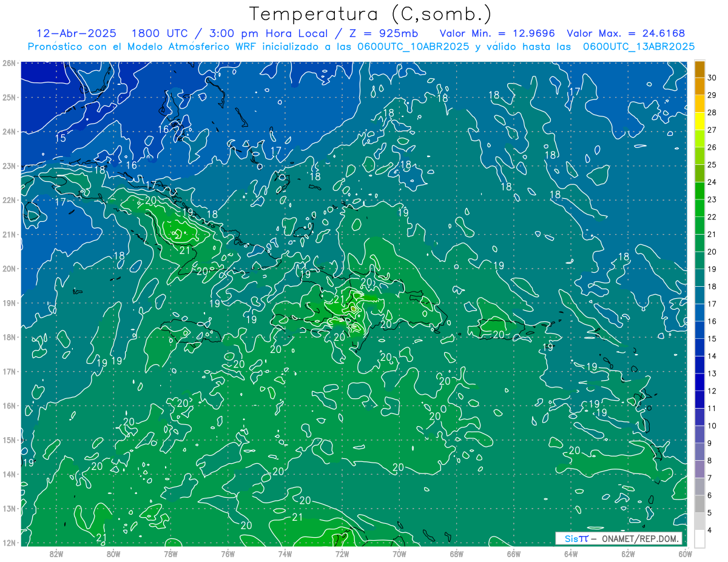
Task: Click the '23N' latitude axis label
Action: 8,166
